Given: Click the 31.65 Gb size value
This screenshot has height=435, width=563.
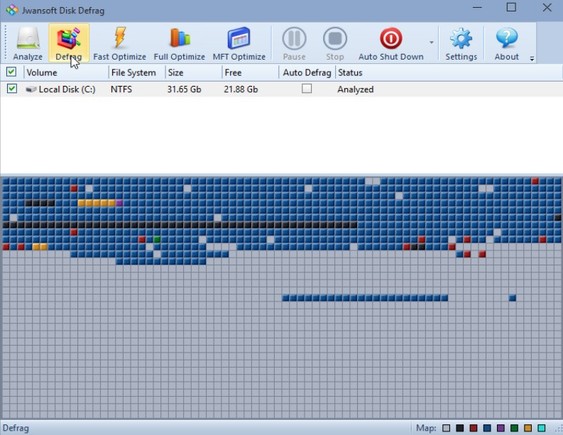Looking at the screenshot, I should [x=184, y=89].
